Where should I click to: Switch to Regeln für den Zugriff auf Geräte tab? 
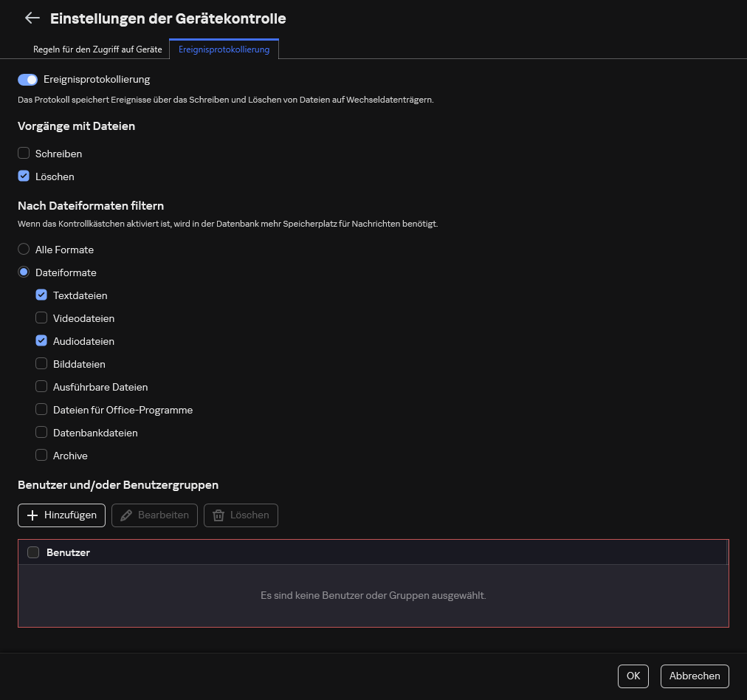97,49
